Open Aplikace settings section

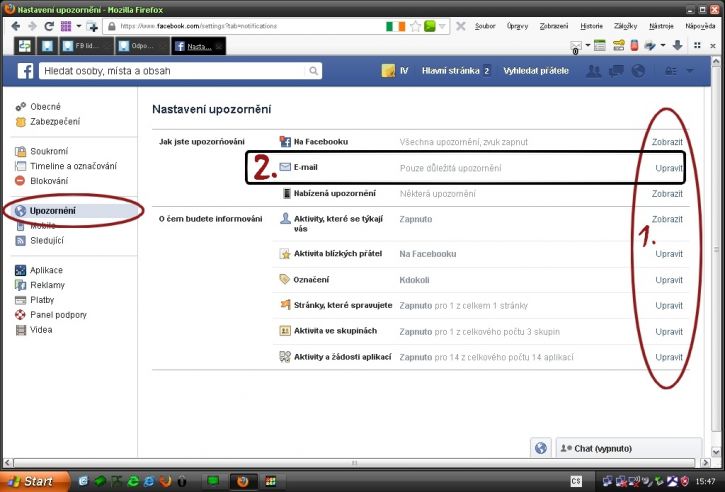46,270
